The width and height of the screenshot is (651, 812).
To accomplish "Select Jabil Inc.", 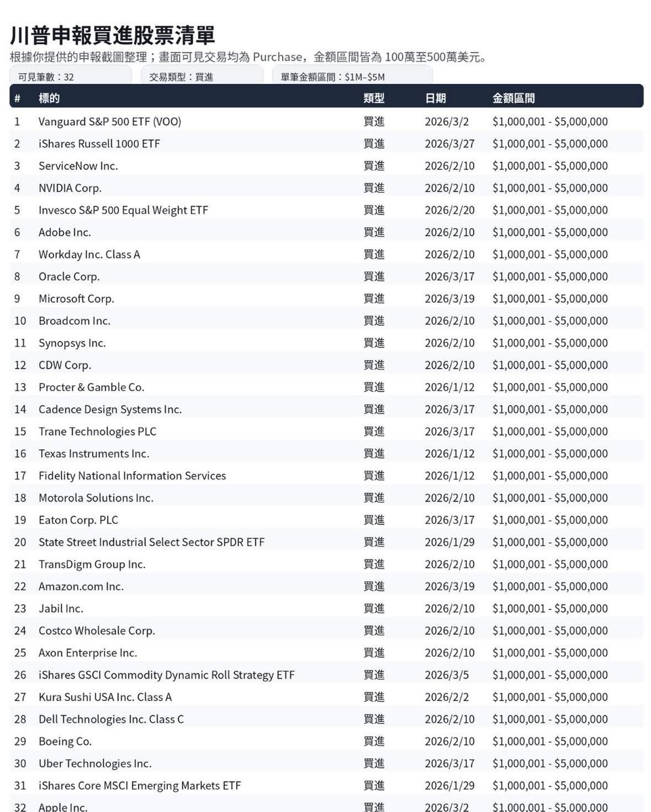I will tap(61, 608).
